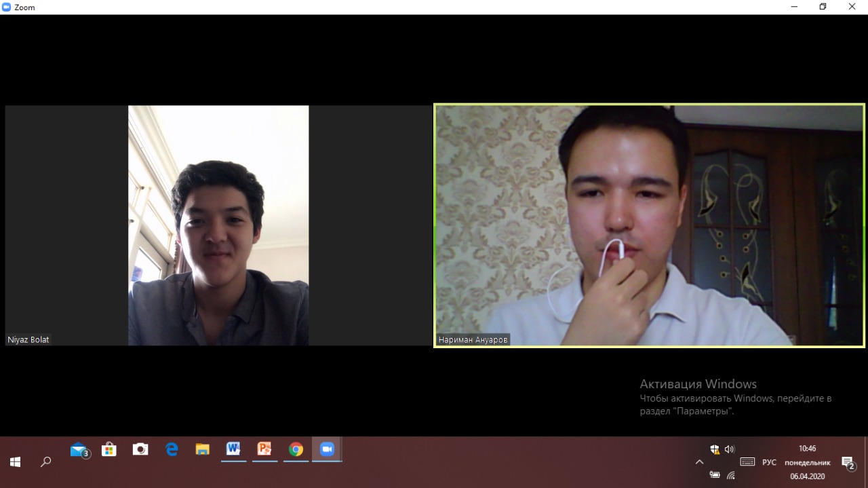Open the Camera app in taskbar

click(140, 449)
